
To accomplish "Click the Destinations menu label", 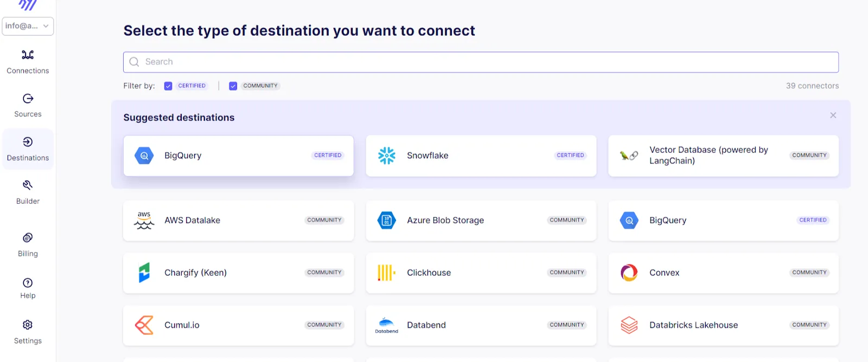I will (x=28, y=158).
